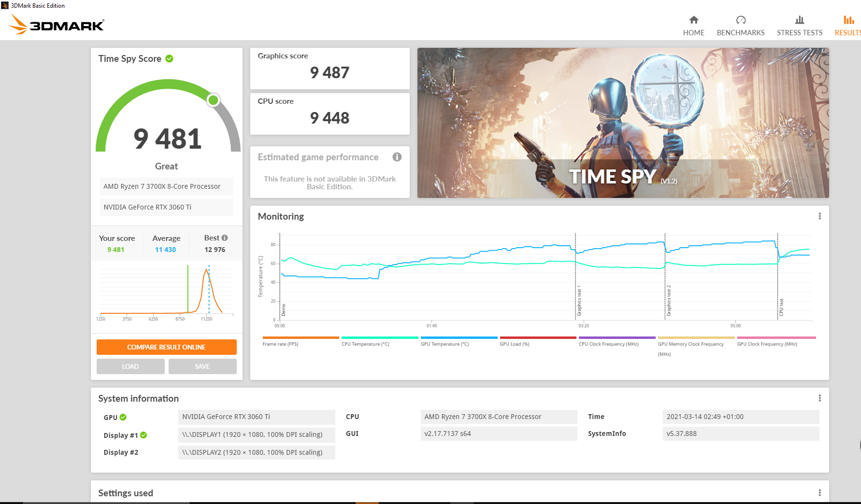Toggle the Frame rate (FPS) legend swatch

point(301,337)
